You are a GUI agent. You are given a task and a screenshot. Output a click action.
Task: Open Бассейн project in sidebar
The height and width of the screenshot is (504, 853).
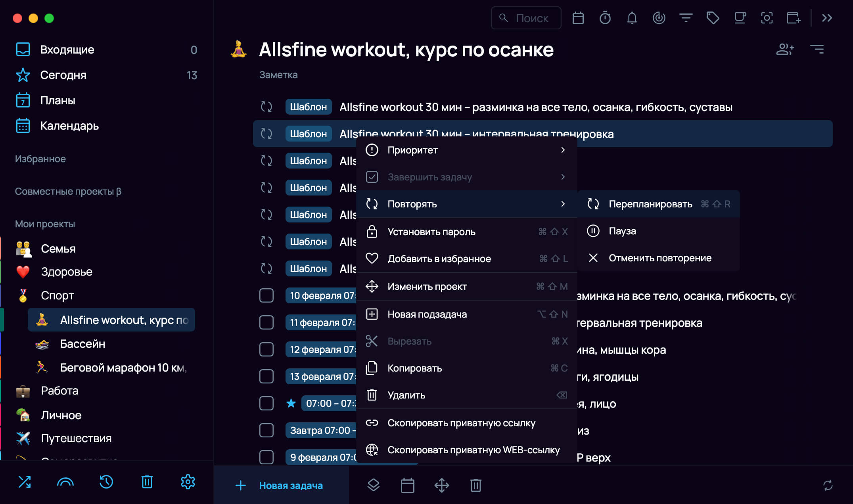pos(82,344)
